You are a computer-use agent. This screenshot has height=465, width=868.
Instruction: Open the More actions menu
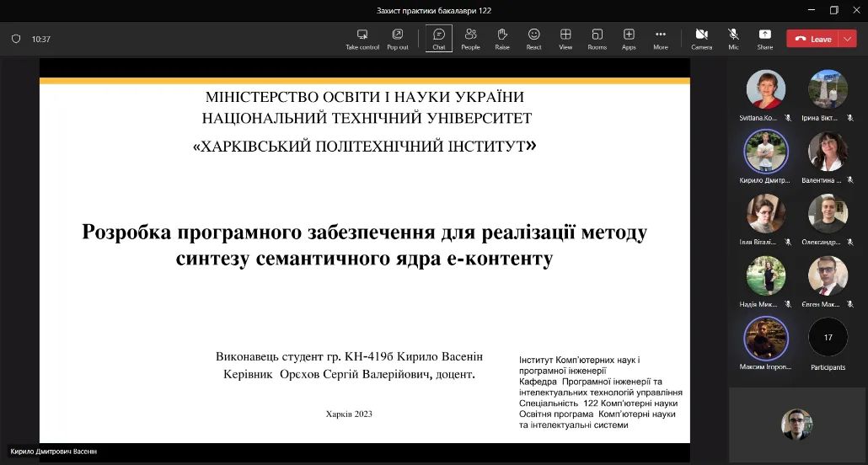point(661,39)
